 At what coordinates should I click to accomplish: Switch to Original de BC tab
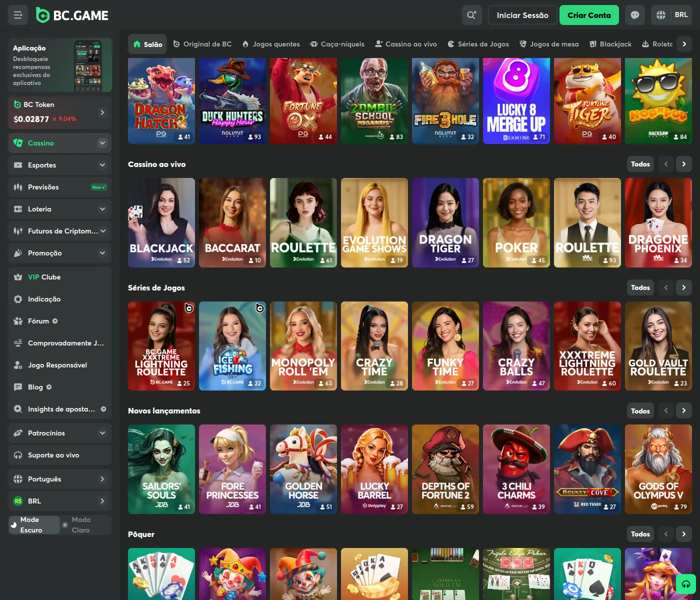[202, 44]
